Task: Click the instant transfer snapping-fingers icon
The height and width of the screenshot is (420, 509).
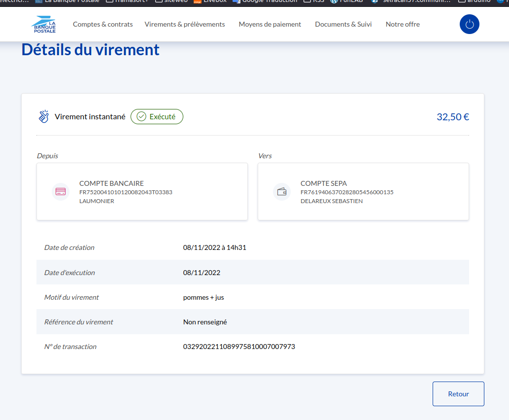Action: [44, 117]
